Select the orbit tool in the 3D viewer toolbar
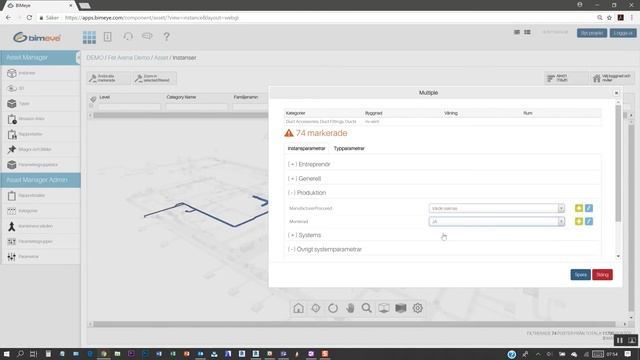640x360 pixels. pos(333,308)
